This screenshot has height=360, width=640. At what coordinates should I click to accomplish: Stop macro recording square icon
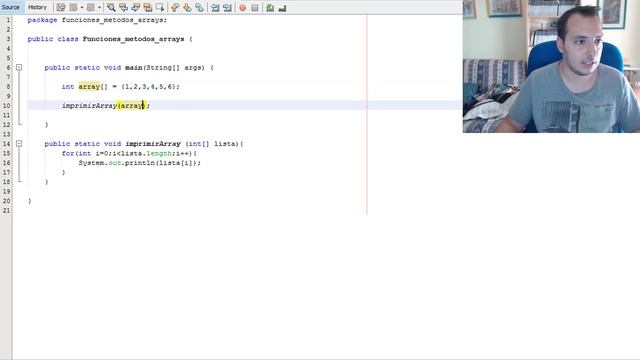click(255, 7)
